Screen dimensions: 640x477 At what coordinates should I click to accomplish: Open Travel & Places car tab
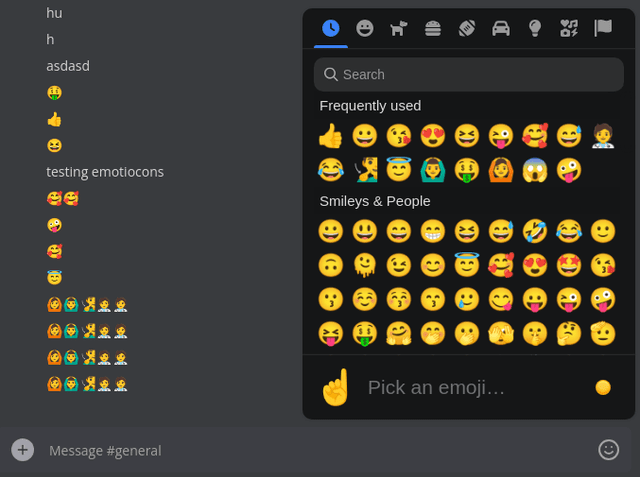point(501,28)
